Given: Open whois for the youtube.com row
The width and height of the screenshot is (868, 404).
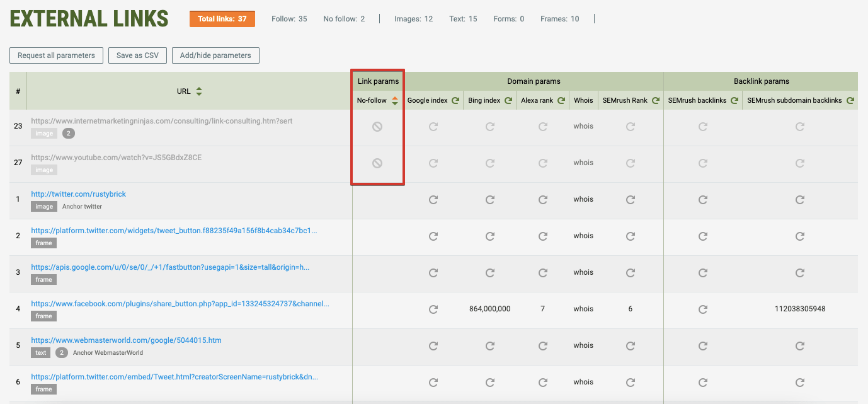Looking at the screenshot, I should pyautogui.click(x=583, y=163).
